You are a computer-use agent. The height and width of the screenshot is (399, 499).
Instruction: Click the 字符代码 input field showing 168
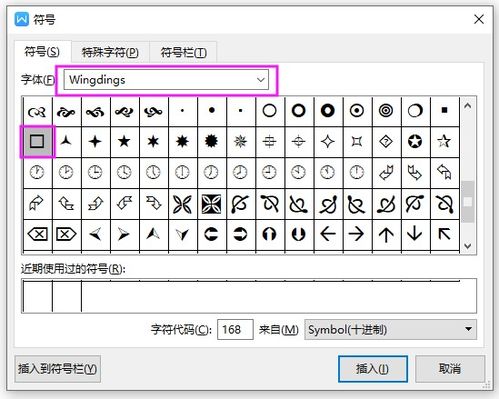click(235, 330)
